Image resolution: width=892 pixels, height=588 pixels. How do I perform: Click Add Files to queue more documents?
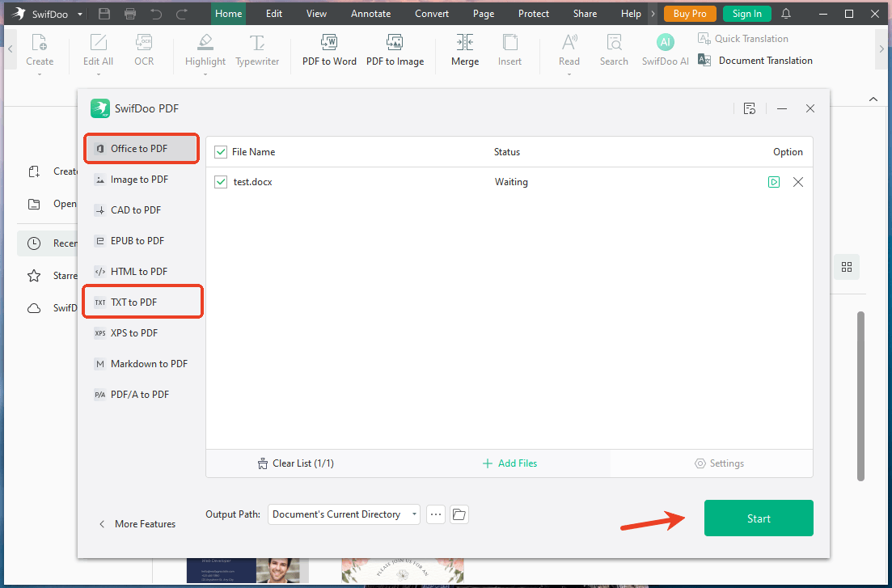point(509,463)
